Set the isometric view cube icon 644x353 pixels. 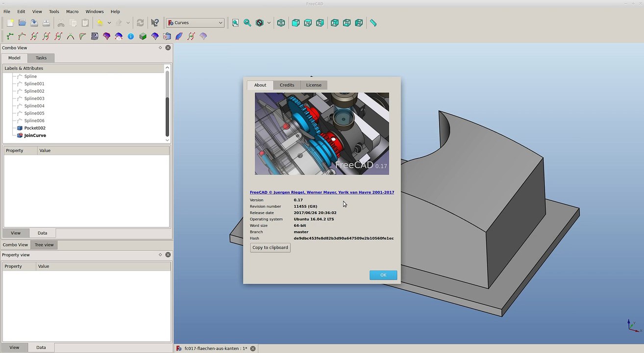pyautogui.click(x=281, y=23)
